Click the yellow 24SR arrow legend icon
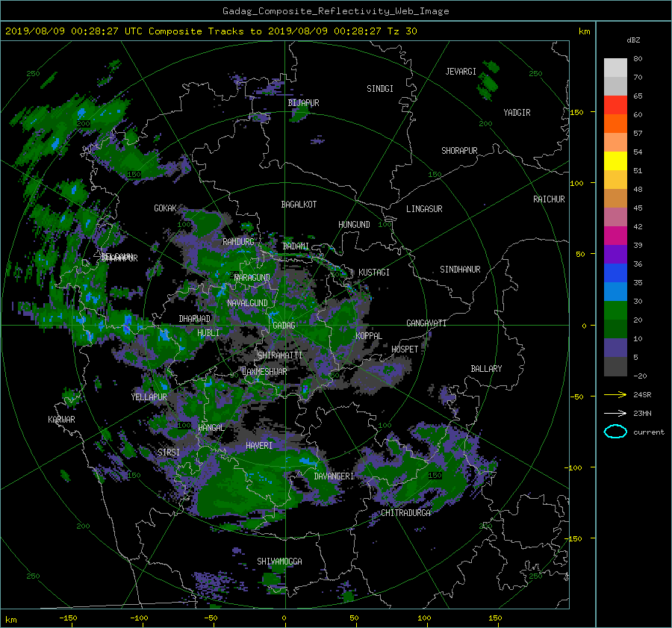The image size is (672, 628). pos(615,394)
